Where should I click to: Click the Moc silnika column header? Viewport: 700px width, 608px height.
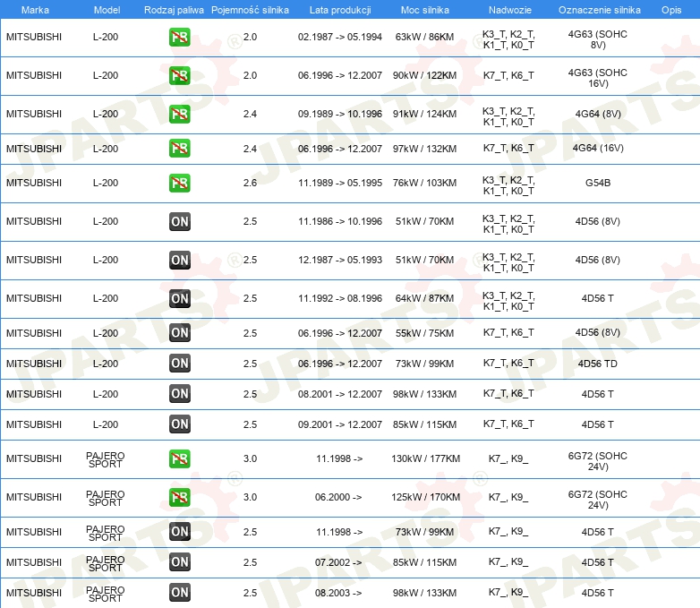[425, 9]
